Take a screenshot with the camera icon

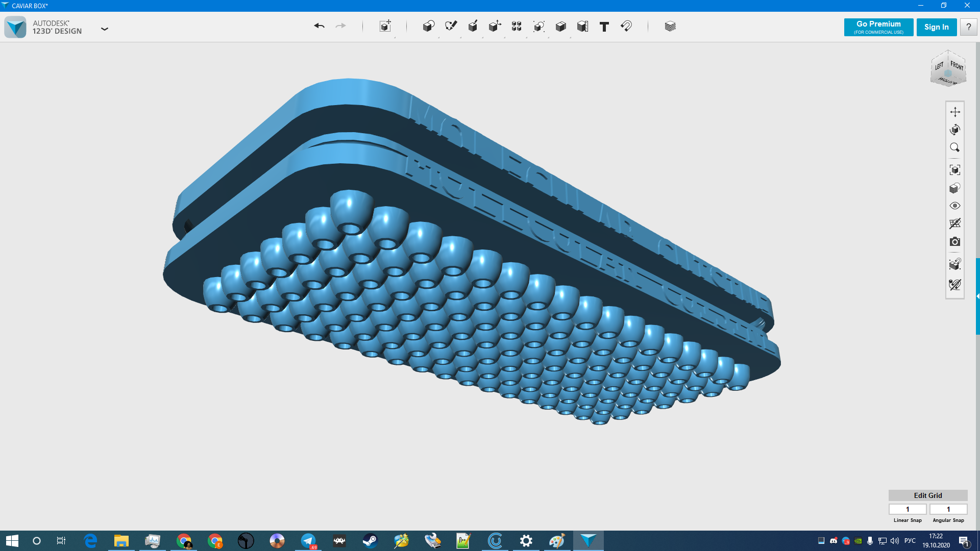[x=955, y=241]
